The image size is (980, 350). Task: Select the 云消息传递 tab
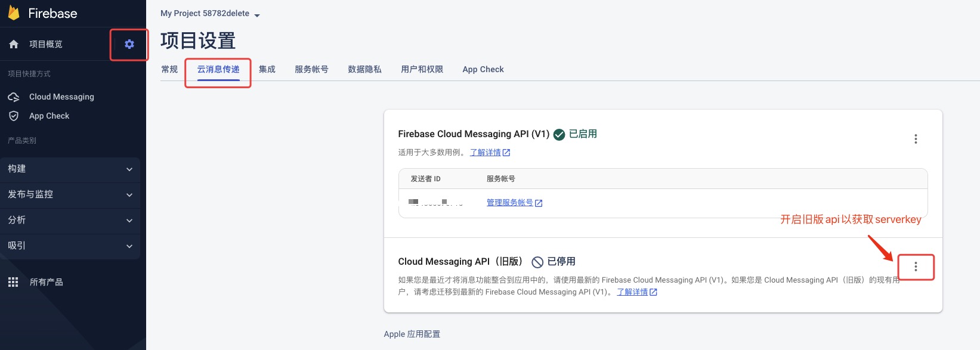click(218, 69)
